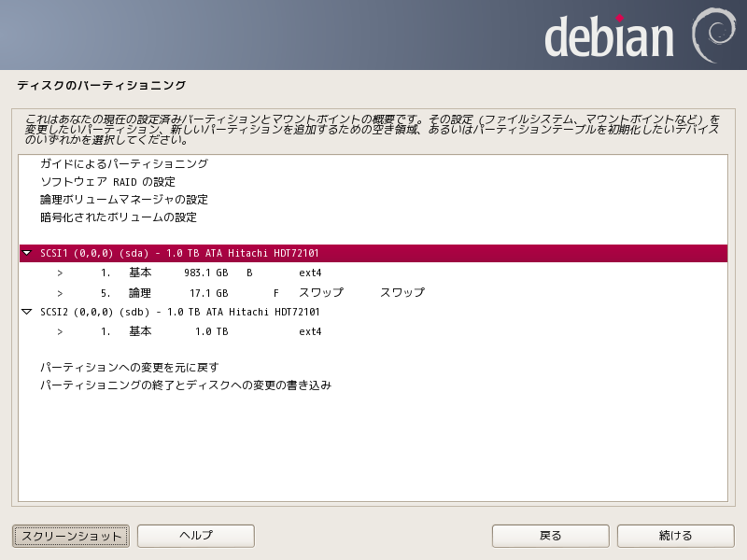Image resolution: width=747 pixels, height=560 pixels.
Task: Click the F format flag on the swap partition
Action: click(x=276, y=293)
